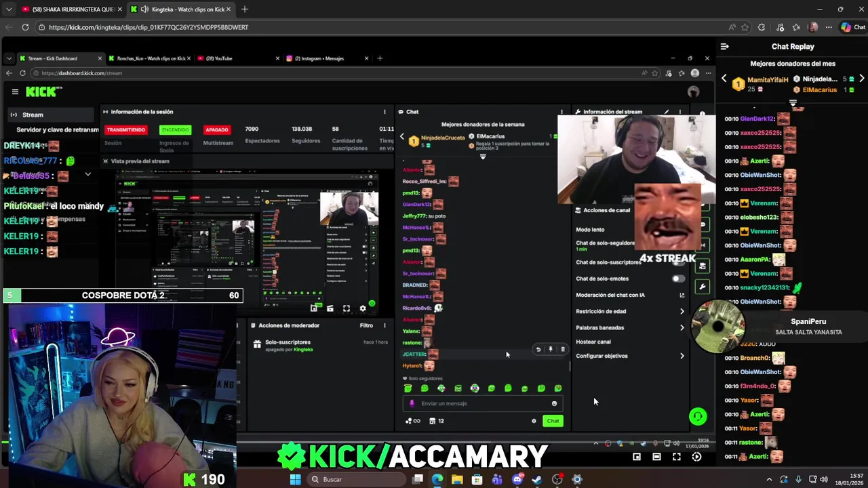
Task: Click Hostear canal option
Action: [x=593, y=342]
